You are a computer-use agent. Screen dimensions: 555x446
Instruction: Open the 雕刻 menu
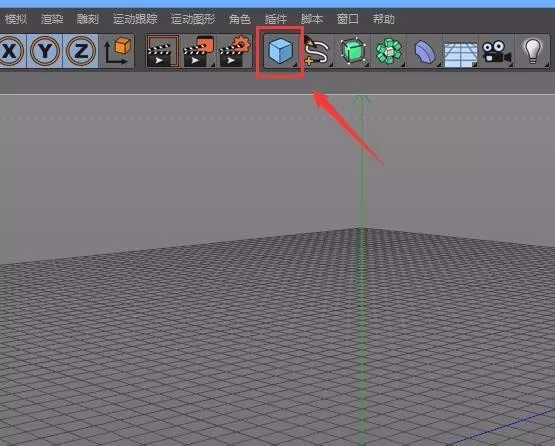pos(88,19)
